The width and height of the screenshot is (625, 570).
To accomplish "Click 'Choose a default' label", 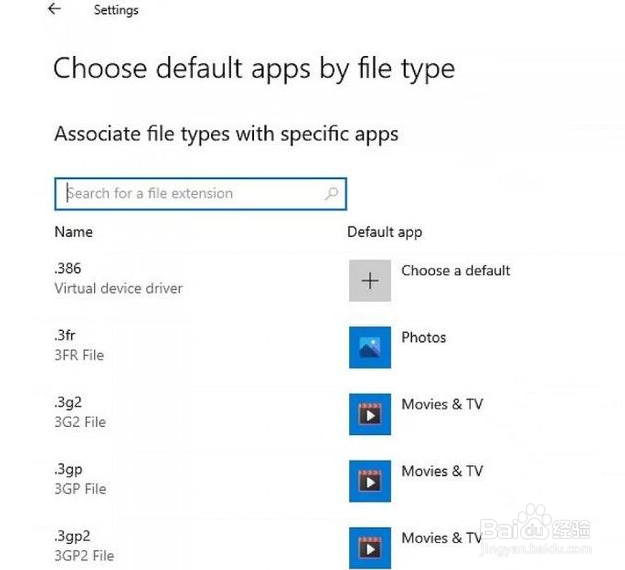I will click(x=456, y=271).
